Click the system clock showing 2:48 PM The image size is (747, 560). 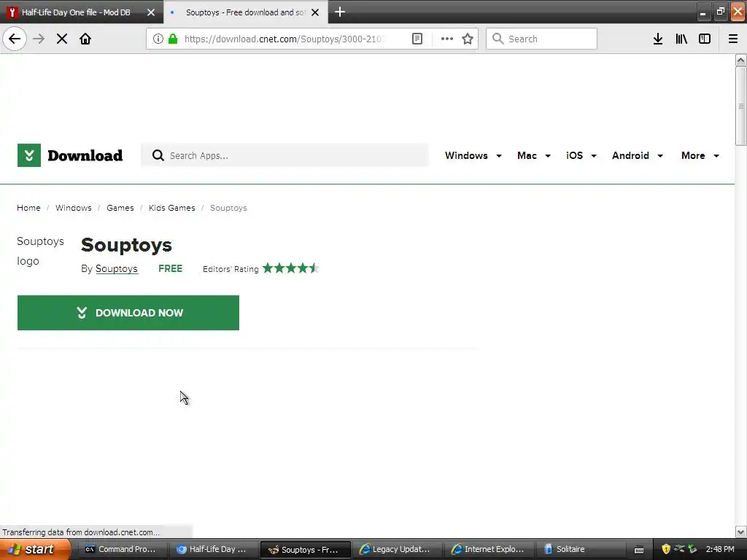click(x=720, y=550)
